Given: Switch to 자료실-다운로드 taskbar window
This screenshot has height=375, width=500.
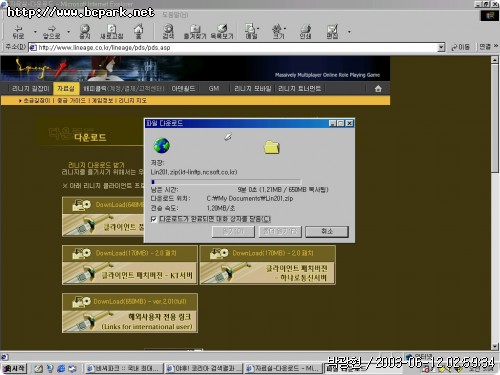Looking at the screenshot, I should point(283,368).
